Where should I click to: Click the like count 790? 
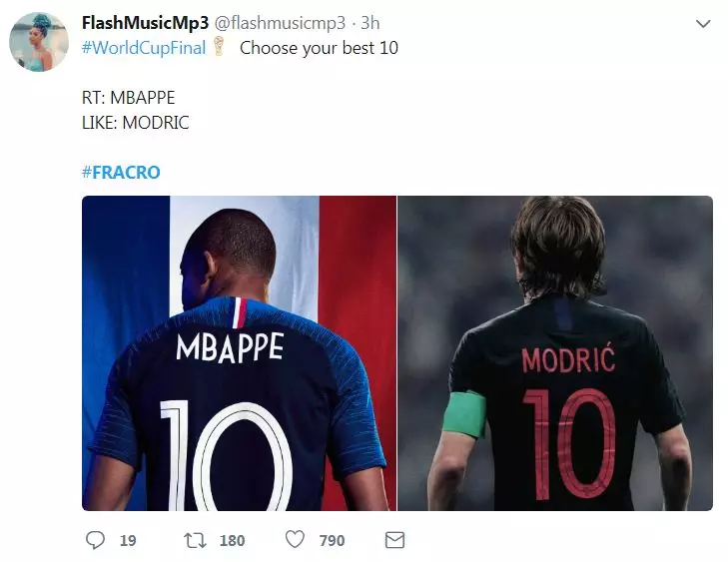(x=332, y=540)
